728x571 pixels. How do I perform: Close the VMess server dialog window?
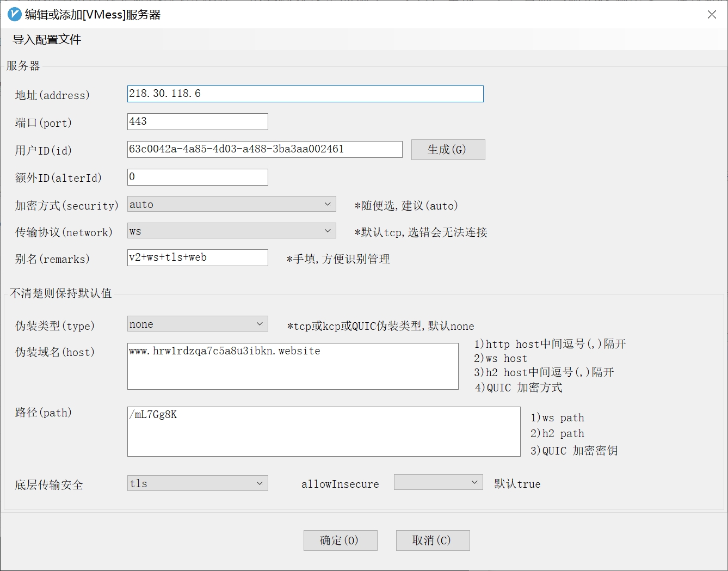coord(711,15)
